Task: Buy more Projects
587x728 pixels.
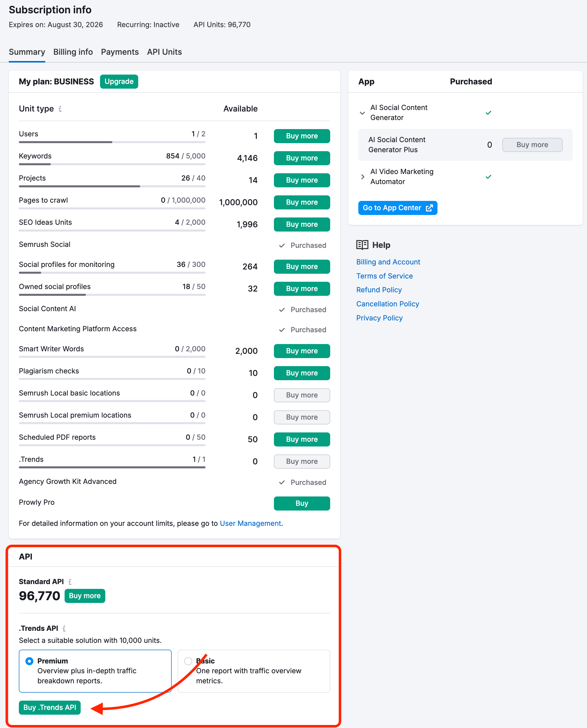Action: pyautogui.click(x=302, y=180)
